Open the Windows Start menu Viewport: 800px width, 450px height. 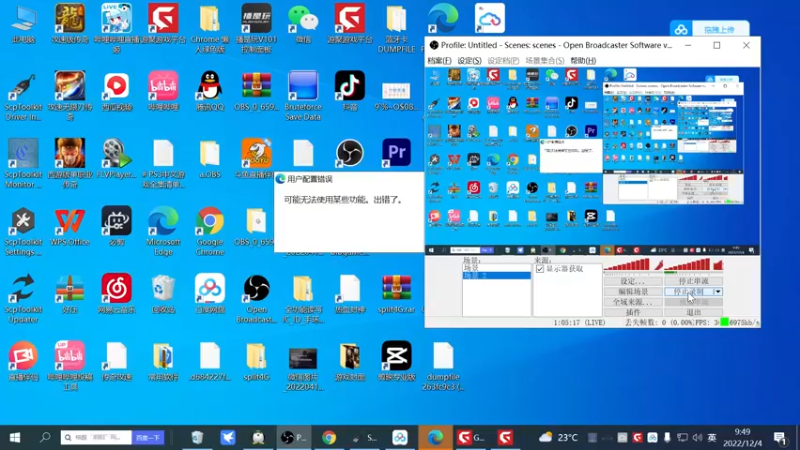15,437
